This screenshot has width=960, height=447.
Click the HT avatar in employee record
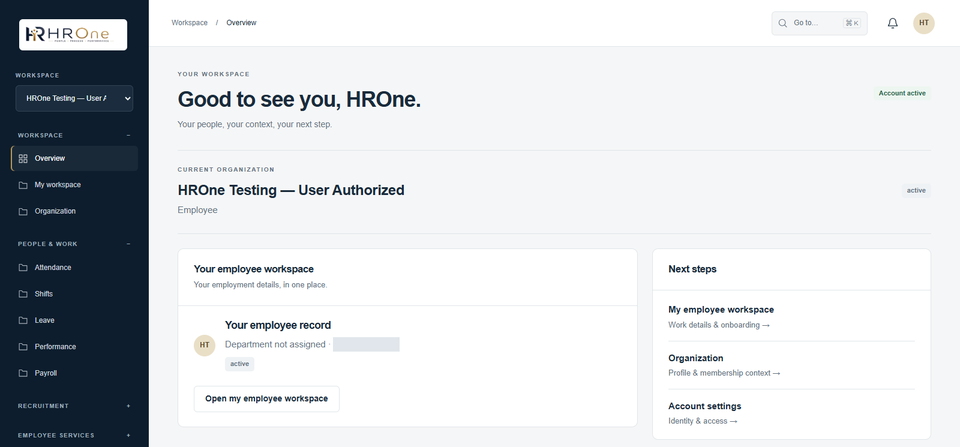pos(204,345)
